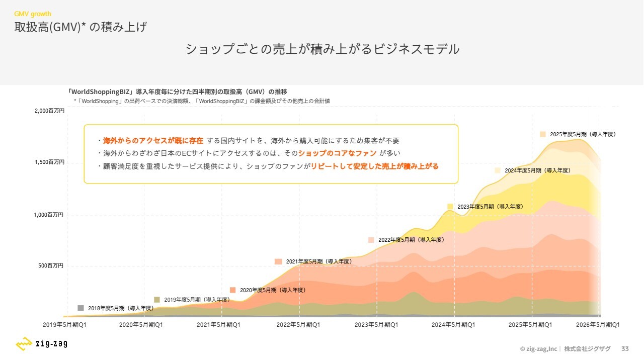Click the gray 2018年度5月期 legend swatch
This screenshot has height=362, width=644.
click(81, 308)
